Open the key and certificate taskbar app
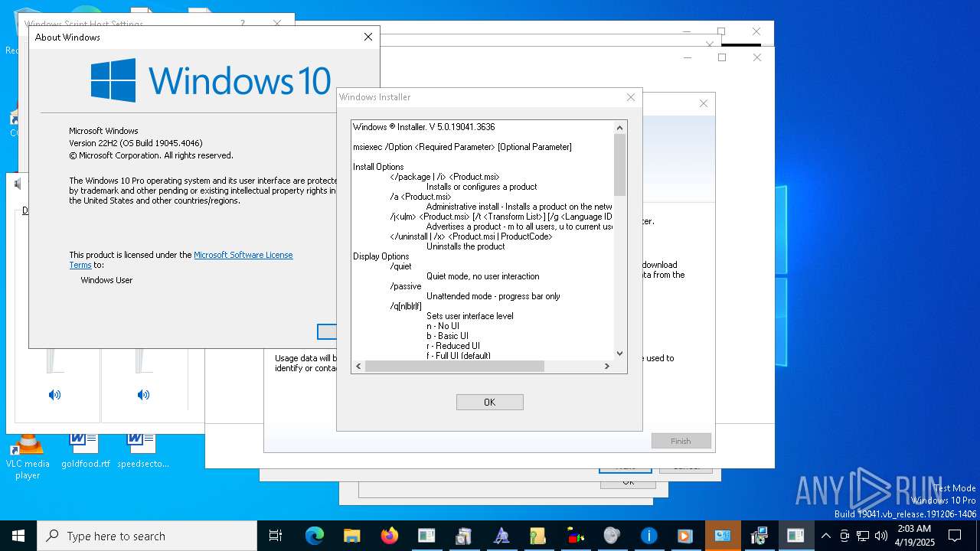This screenshot has width=980, height=551. [537, 536]
